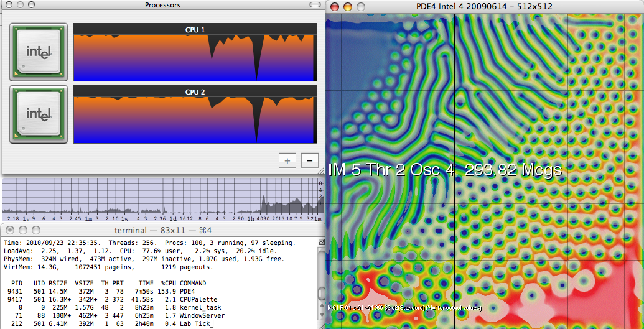This screenshot has width=644, height=329.
Task: Click the 'Threads: 256.' text in terminal
Action: pyautogui.click(x=131, y=243)
